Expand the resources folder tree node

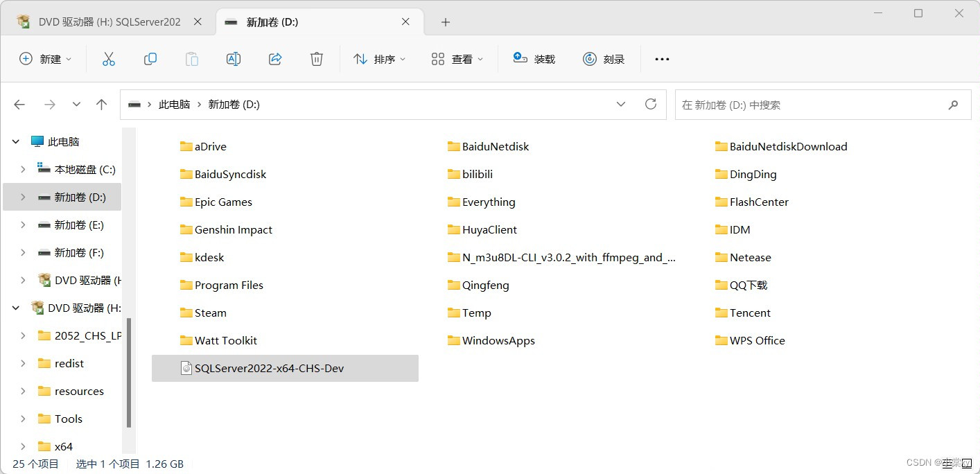(23, 391)
